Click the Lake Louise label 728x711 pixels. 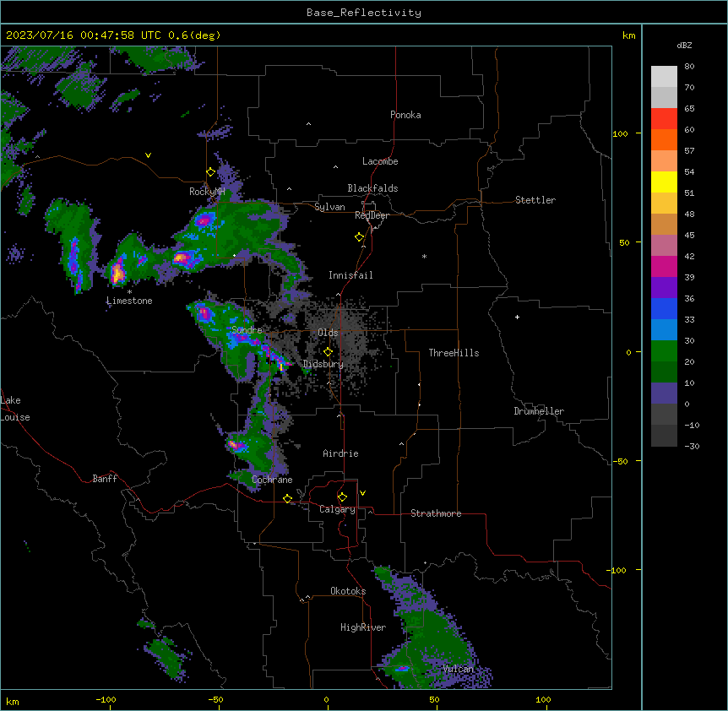(x=15, y=409)
